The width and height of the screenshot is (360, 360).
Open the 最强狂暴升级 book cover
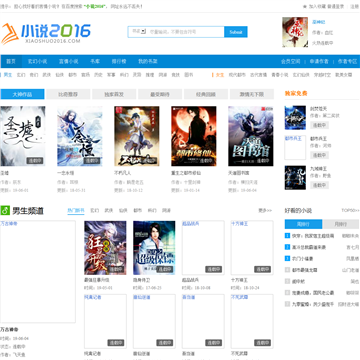105,248
